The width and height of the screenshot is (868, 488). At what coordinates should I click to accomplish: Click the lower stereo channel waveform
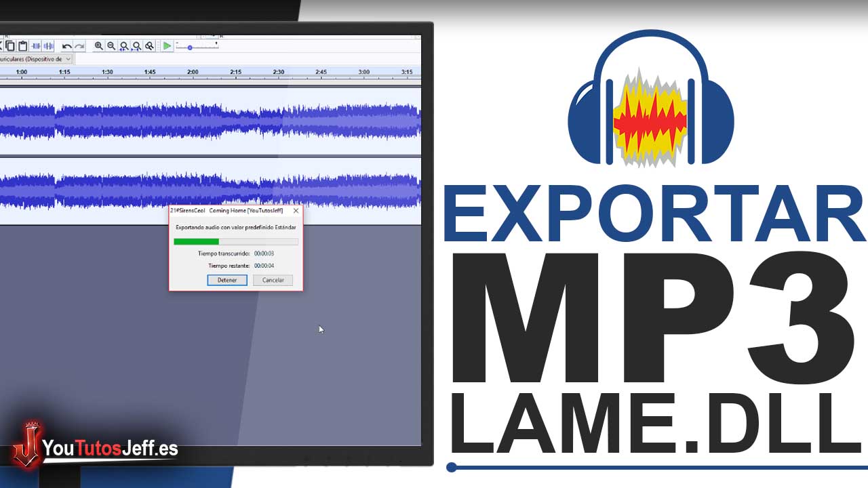pyautogui.click(x=210, y=191)
